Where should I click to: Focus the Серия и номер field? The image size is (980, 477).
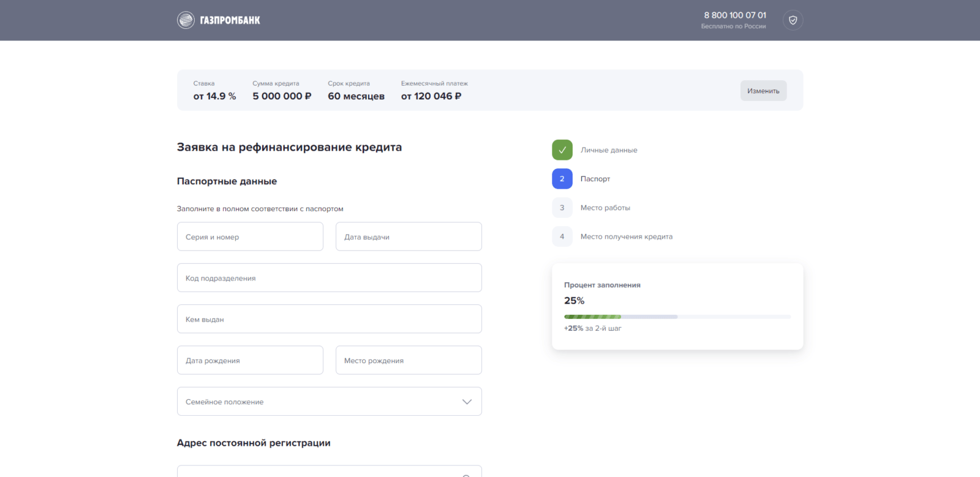point(250,236)
